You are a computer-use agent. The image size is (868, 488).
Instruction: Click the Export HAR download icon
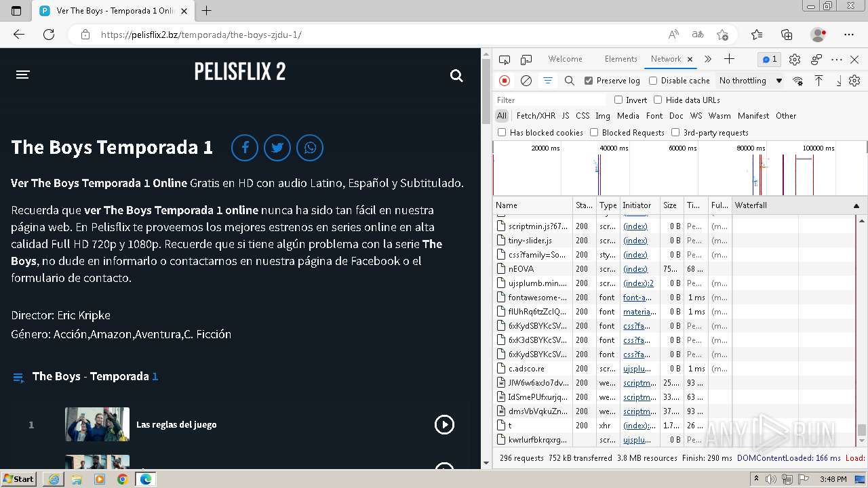point(839,81)
